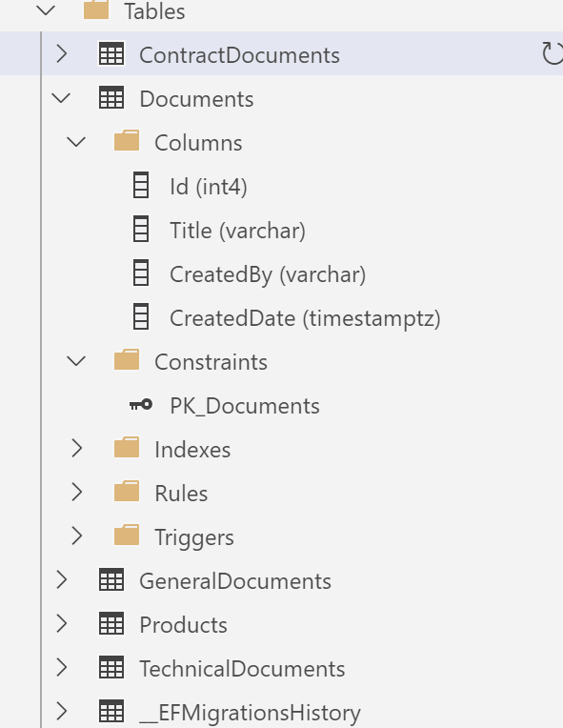Expand the GeneralDocuments table
The width and height of the screenshot is (563, 728).
point(61,580)
